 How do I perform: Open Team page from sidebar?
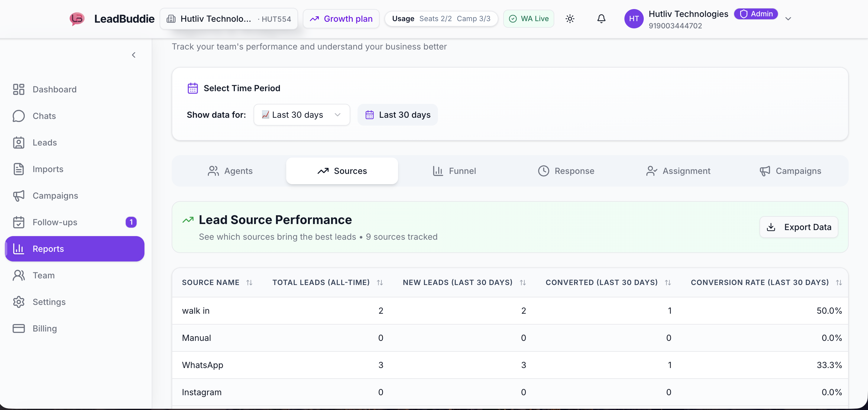(44, 275)
